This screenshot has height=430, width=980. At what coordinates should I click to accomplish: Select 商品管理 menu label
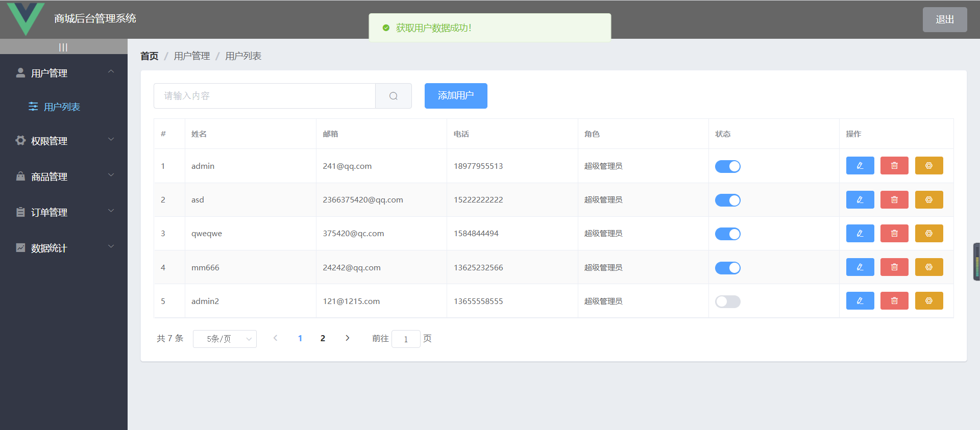coord(49,177)
